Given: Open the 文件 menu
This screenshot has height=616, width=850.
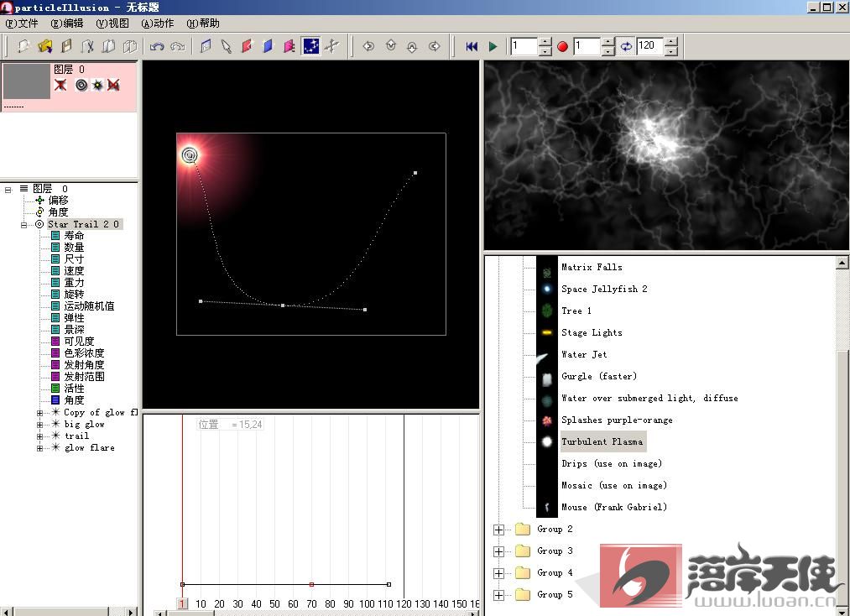Looking at the screenshot, I should 22,23.
